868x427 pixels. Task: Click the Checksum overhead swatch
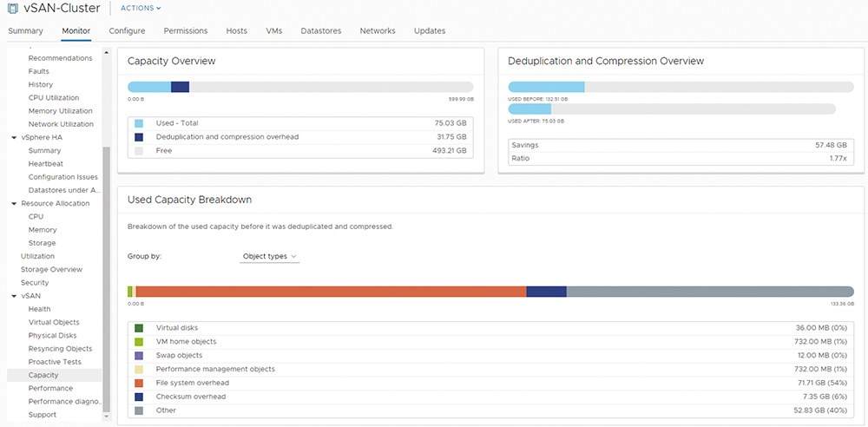click(139, 397)
